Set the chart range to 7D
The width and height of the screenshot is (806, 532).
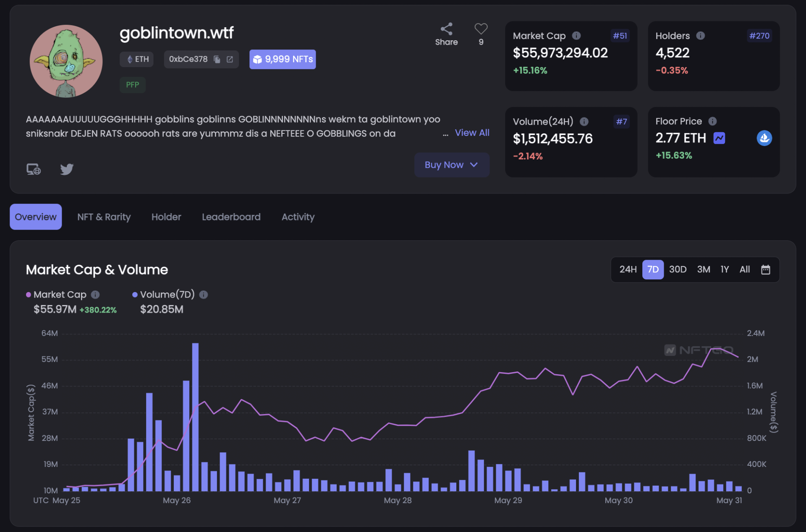[653, 269]
